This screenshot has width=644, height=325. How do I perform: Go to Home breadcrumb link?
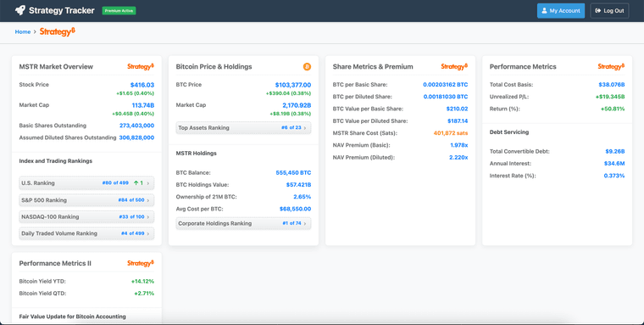click(x=23, y=31)
